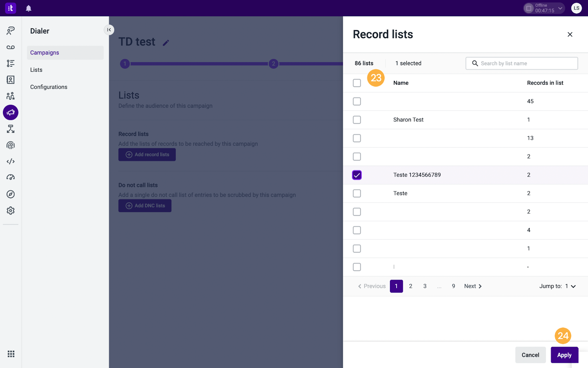Open the flow builder icon in the sidebar
Viewport: 588px width, 368px height.
[11, 129]
